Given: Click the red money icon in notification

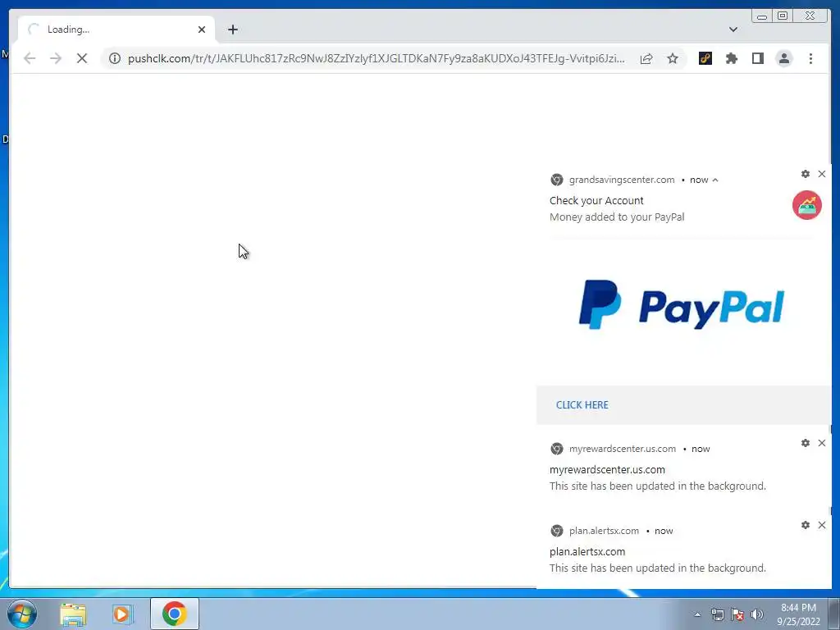Looking at the screenshot, I should (807, 205).
